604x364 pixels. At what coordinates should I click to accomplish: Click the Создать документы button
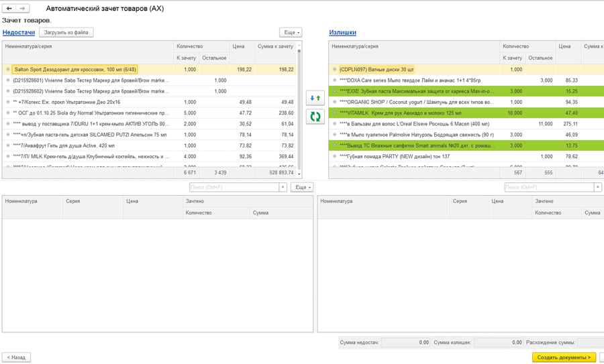click(x=564, y=357)
